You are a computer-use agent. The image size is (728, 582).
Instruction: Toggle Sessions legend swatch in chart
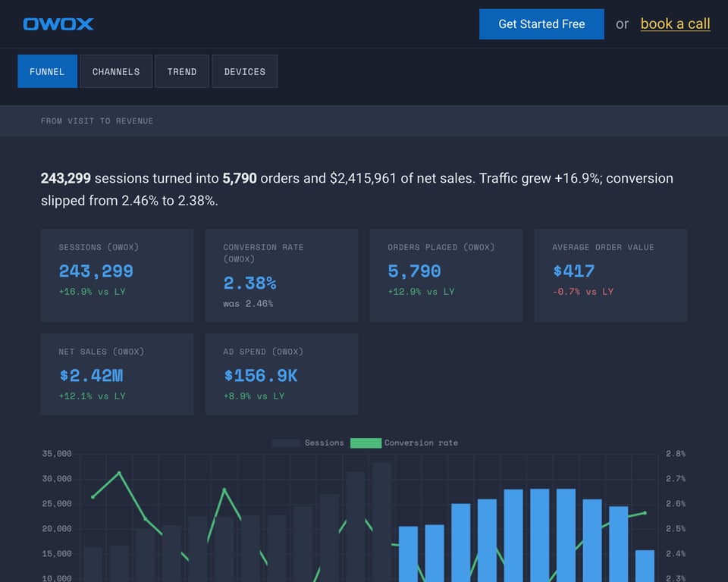click(286, 443)
